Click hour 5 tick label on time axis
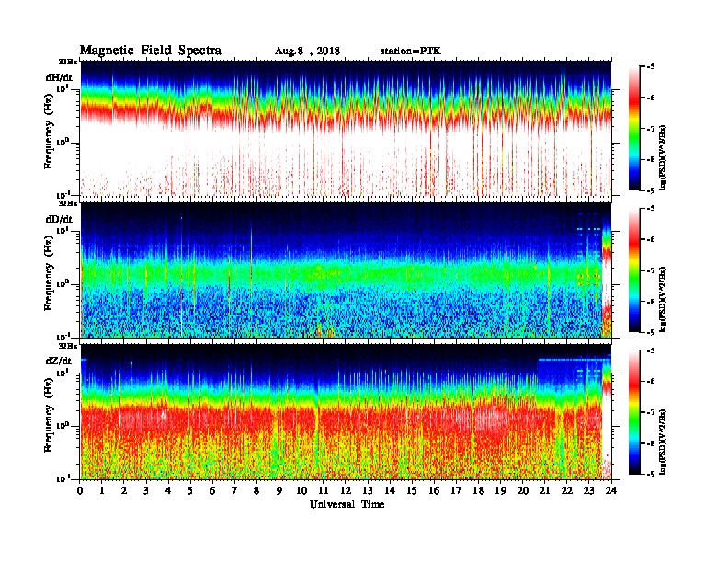The height and width of the screenshot is (563, 728). (190, 490)
